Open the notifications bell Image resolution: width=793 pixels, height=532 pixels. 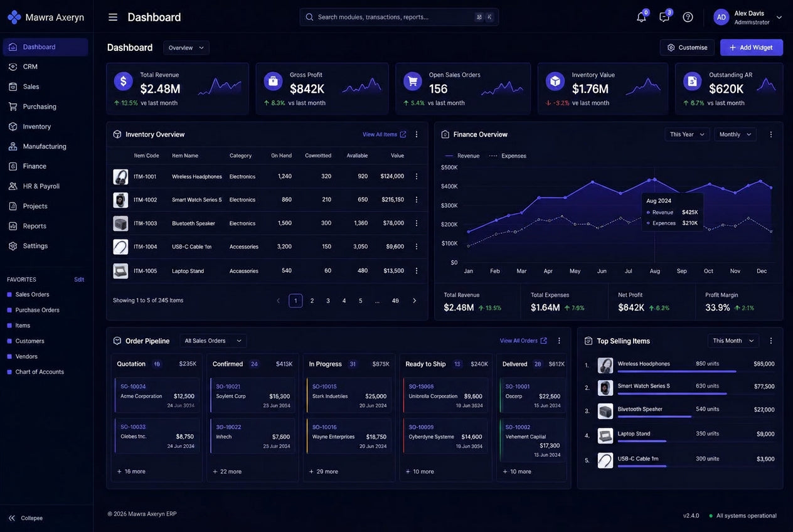click(641, 17)
